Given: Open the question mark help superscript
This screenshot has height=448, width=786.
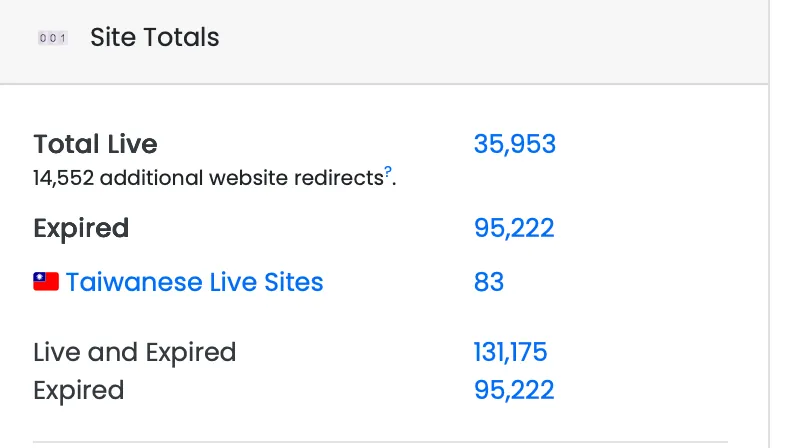Looking at the screenshot, I should click(x=388, y=171).
